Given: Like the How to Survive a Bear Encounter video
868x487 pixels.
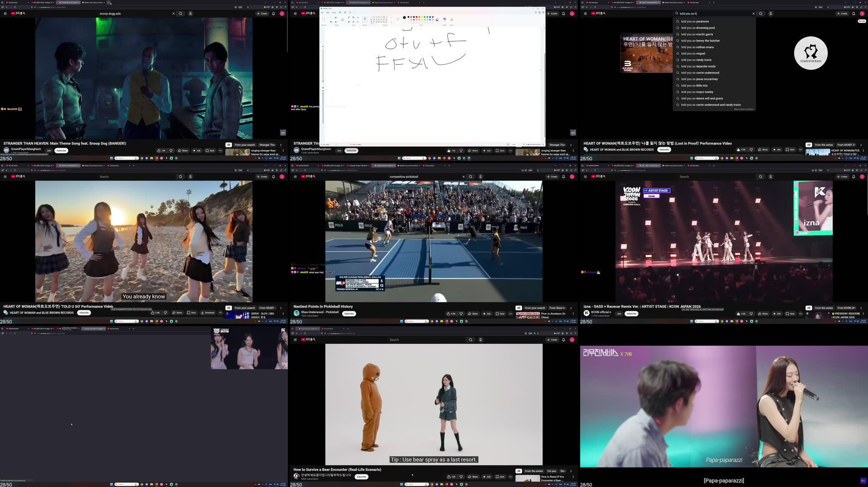Looking at the screenshot, I should (x=451, y=477).
